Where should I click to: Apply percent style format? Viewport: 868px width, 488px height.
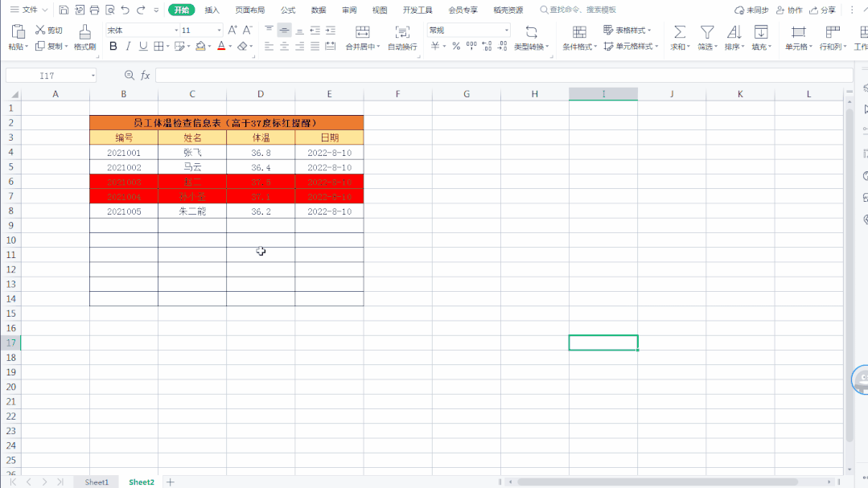[456, 47]
